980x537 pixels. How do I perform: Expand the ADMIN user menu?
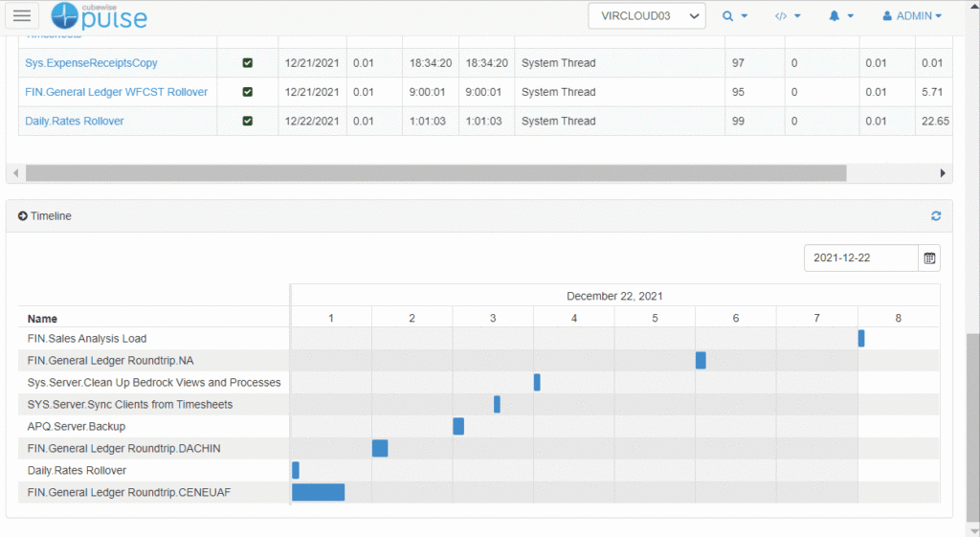(911, 16)
